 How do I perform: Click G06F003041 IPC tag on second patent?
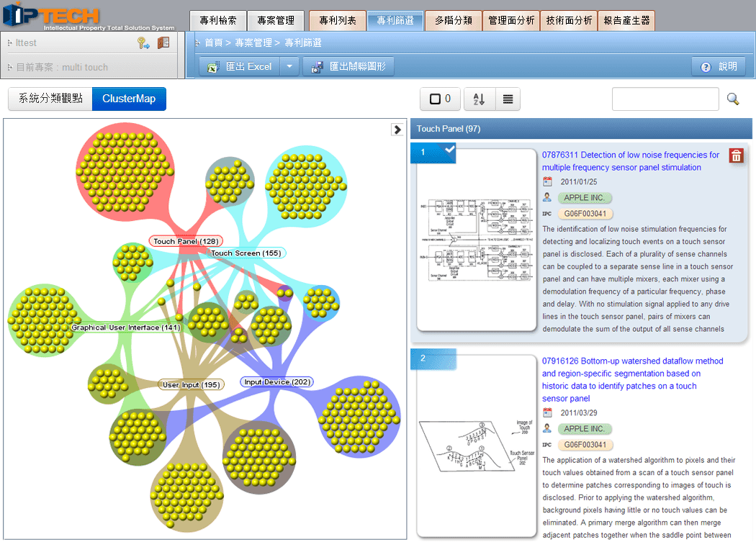(x=585, y=445)
